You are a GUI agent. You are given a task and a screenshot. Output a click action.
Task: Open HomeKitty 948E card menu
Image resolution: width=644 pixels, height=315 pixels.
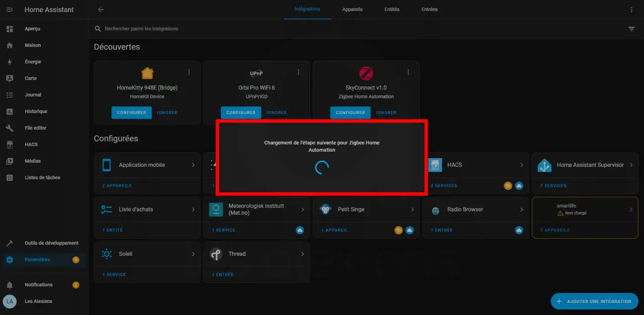click(189, 72)
